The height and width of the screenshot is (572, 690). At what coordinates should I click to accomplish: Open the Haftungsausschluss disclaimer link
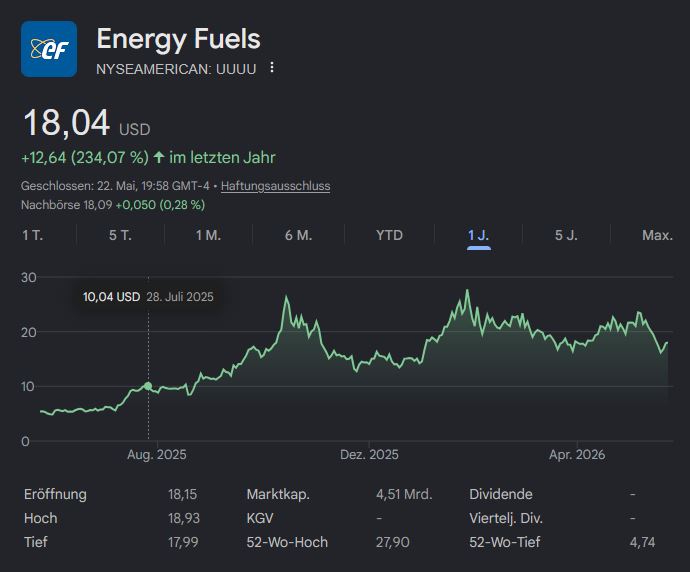coord(275,186)
